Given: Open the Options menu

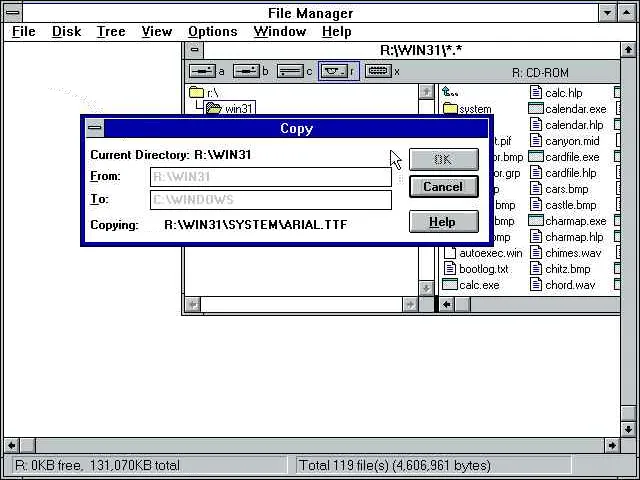Looking at the screenshot, I should [212, 31].
